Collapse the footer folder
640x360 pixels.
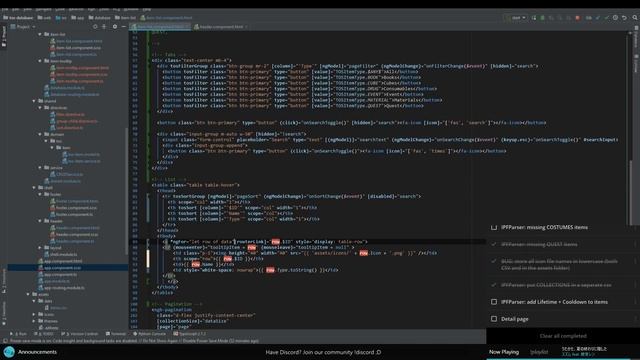click(x=40, y=194)
